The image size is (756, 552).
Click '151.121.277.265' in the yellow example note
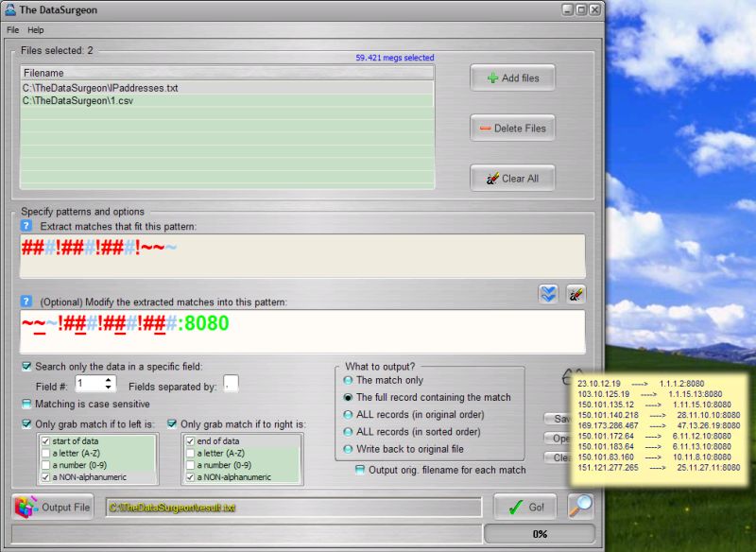click(x=608, y=468)
